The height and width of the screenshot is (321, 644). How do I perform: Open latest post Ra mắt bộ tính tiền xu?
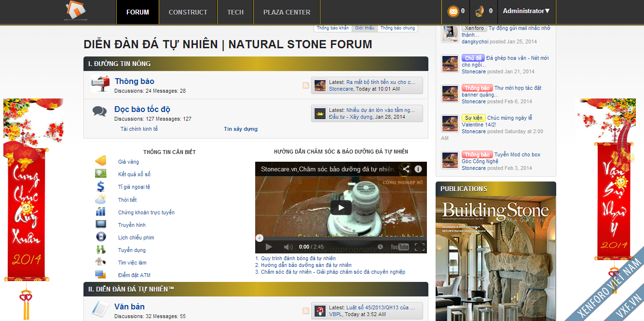381,82
